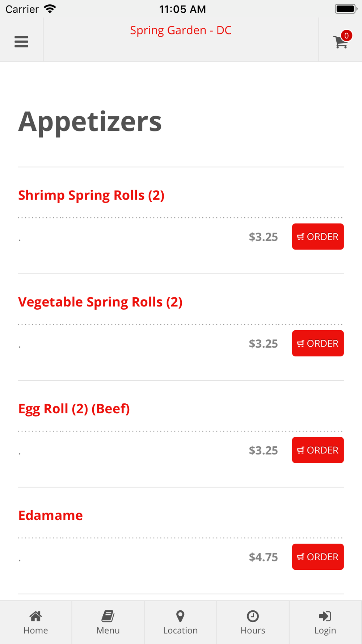362x644 pixels.
Task: Select the Edamame $4.75 price
Action: (x=263, y=557)
